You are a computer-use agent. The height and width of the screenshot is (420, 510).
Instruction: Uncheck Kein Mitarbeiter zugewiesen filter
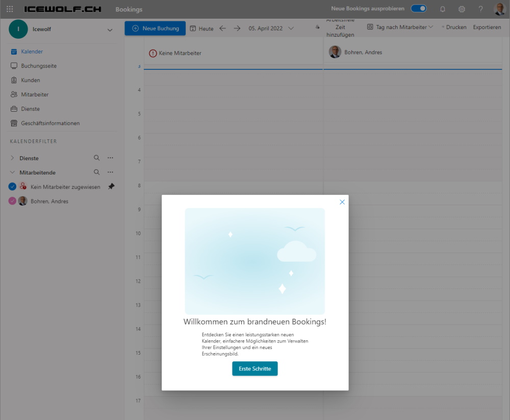click(12, 187)
